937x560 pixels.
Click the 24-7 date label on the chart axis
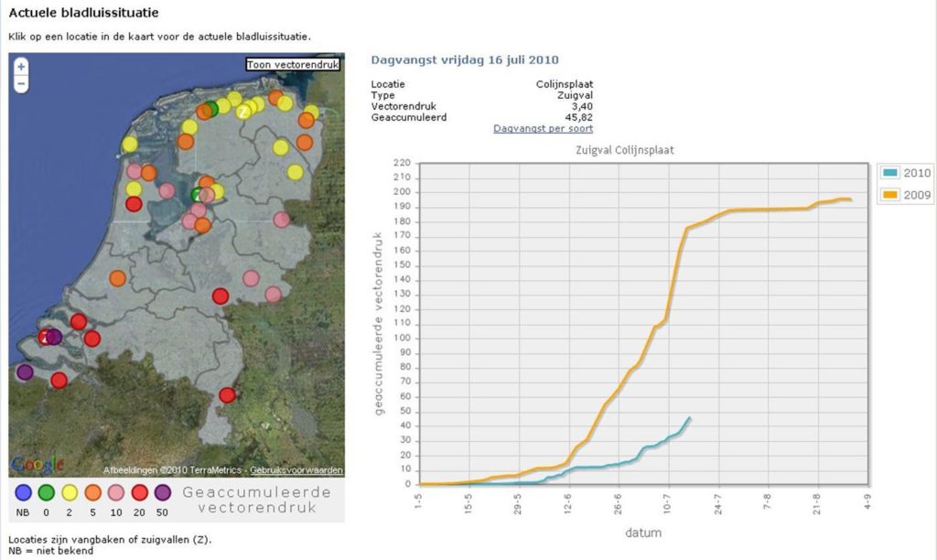click(717, 504)
